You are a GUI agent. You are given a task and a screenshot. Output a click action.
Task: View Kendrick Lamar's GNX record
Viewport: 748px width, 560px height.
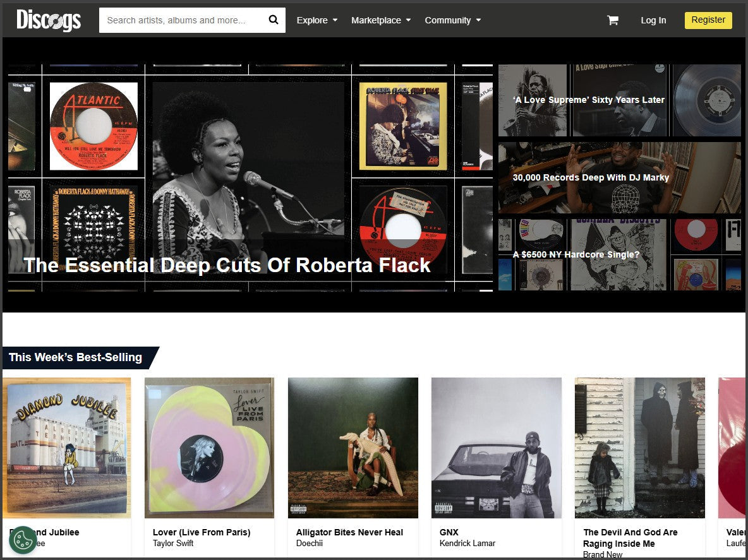click(x=496, y=448)
